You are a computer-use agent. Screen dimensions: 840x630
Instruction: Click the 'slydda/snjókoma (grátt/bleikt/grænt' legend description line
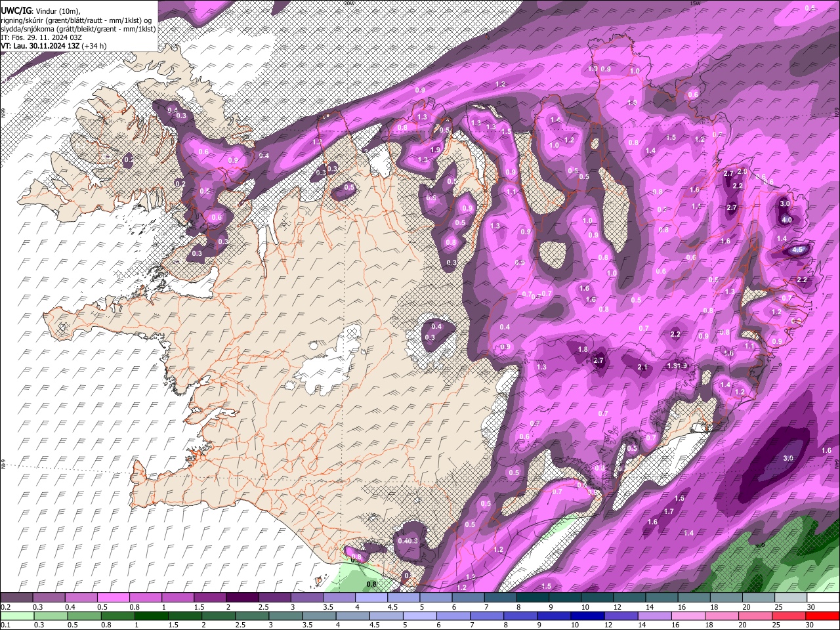pyautogui.click(x=78, y=29)
